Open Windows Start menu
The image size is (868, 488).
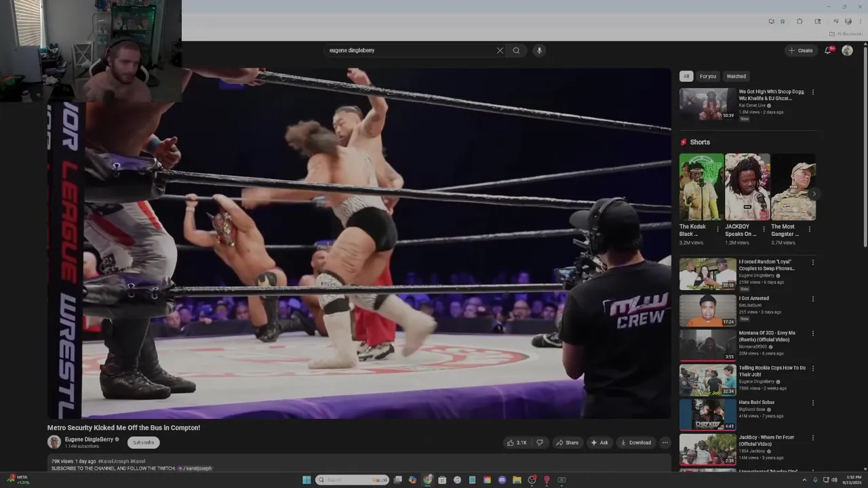coord(307,480)
